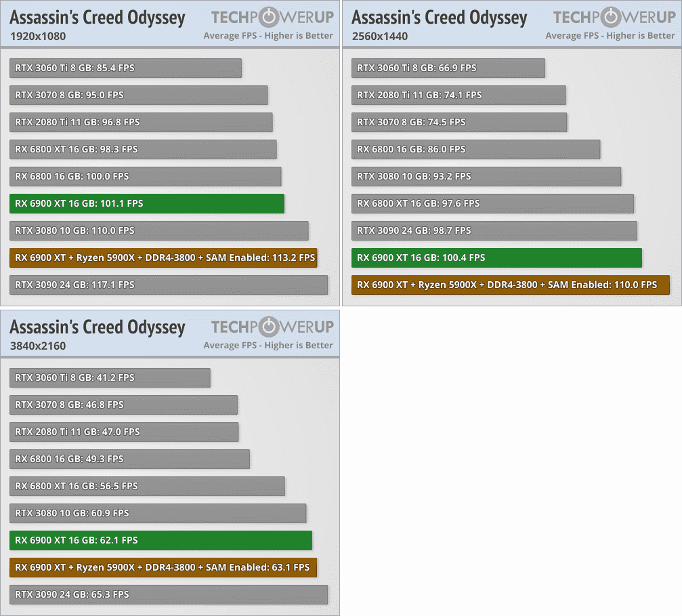Click green RX 6900 XT 62.1 FPS bar
Screen dimensions: 682x616
coord(161,540)
